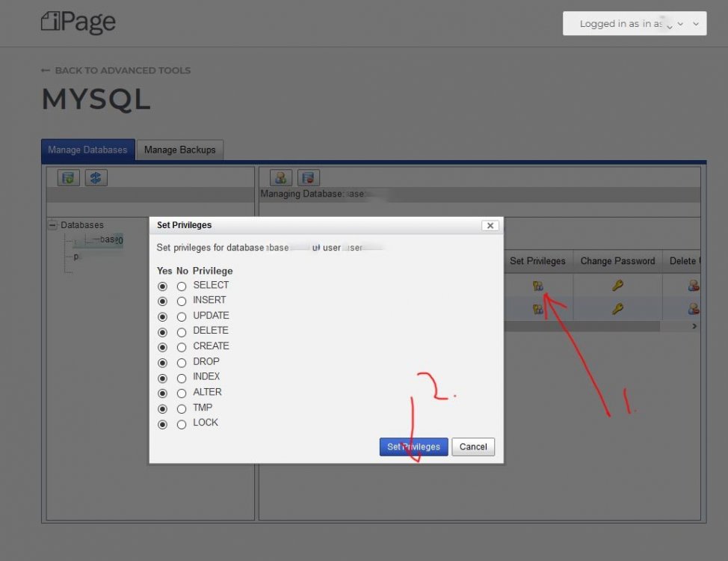Select No for TMP privilege
The width and height of the screenshot is (728, 561).
click(182, 409)
